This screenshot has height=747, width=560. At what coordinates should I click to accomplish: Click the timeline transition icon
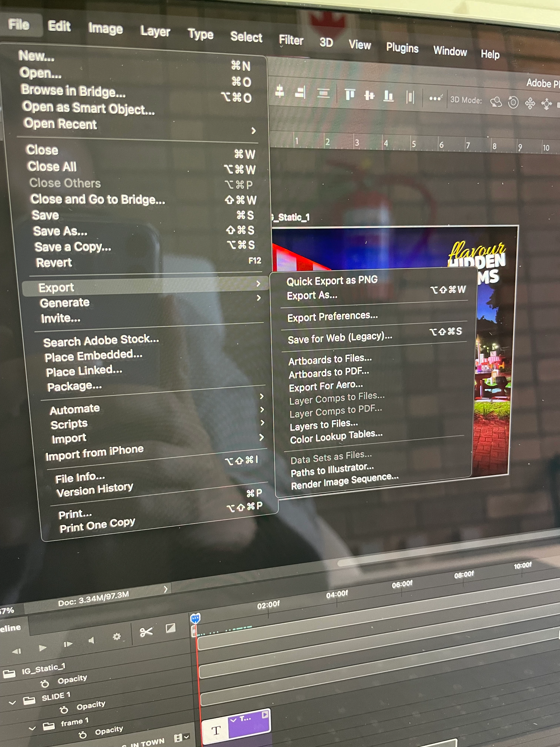click(x=171, y=628)
